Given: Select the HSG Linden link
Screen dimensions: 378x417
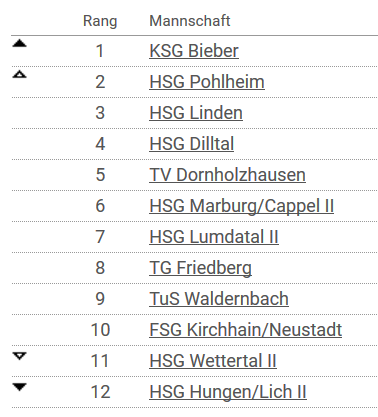Looking at the screenshot, I should coord(196,113).
